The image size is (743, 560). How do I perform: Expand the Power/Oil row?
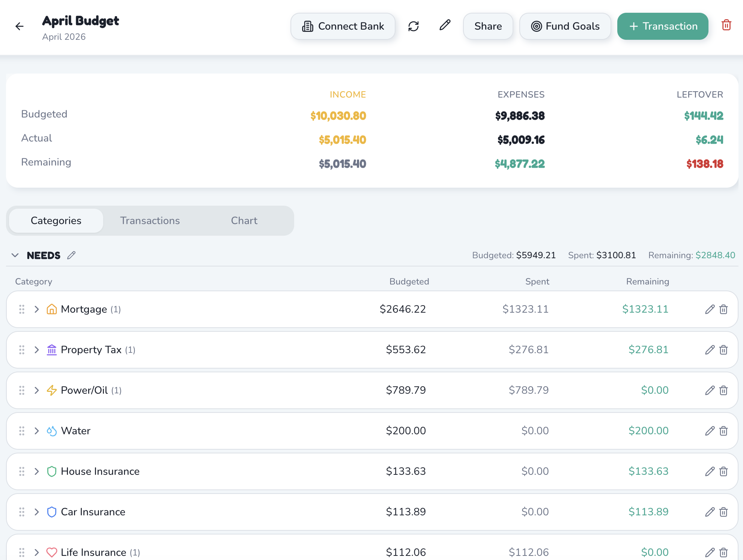tap(36, 390)
